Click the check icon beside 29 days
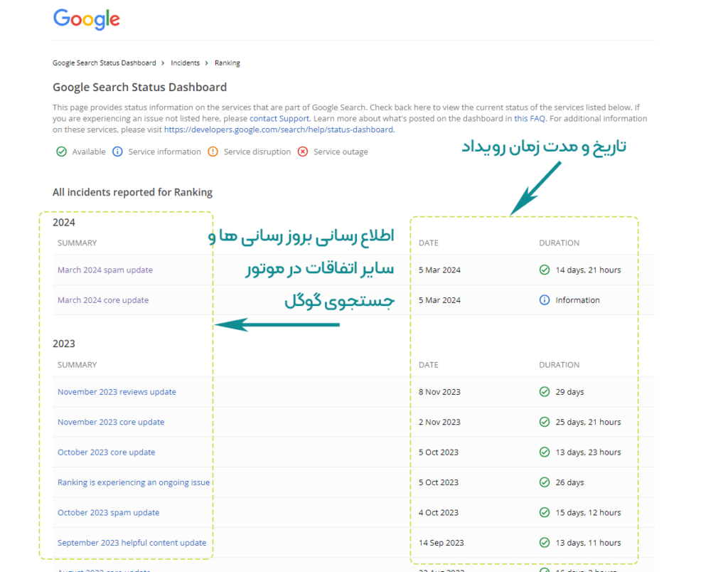 (545, 392)
